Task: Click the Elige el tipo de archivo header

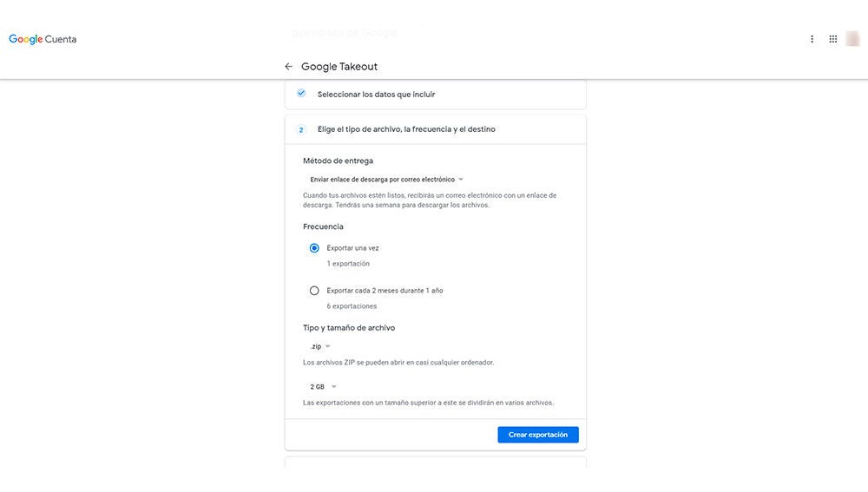Action: click(435, 129)
